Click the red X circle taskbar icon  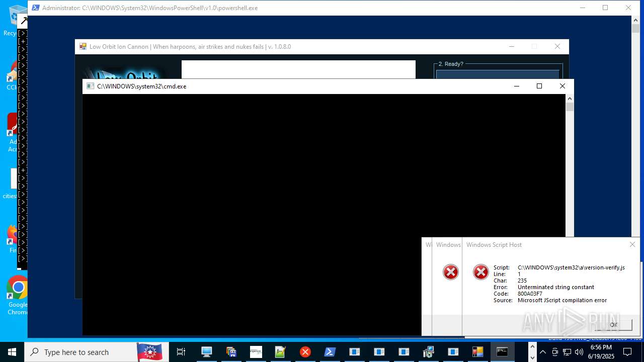pyautogui.click(x=305, y=352)
